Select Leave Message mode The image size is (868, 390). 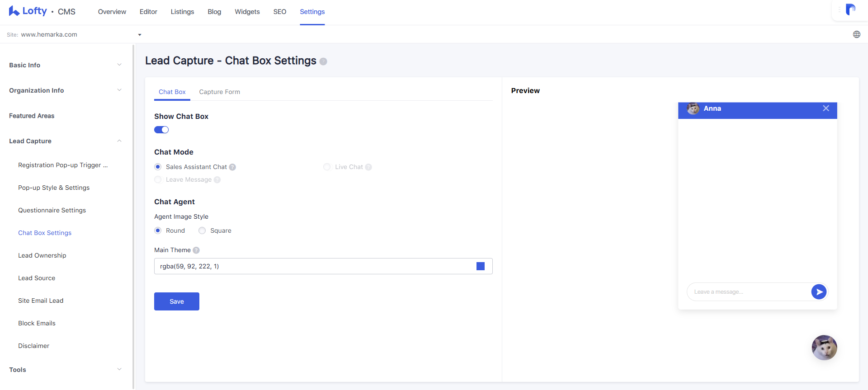[x=158, y=180]
